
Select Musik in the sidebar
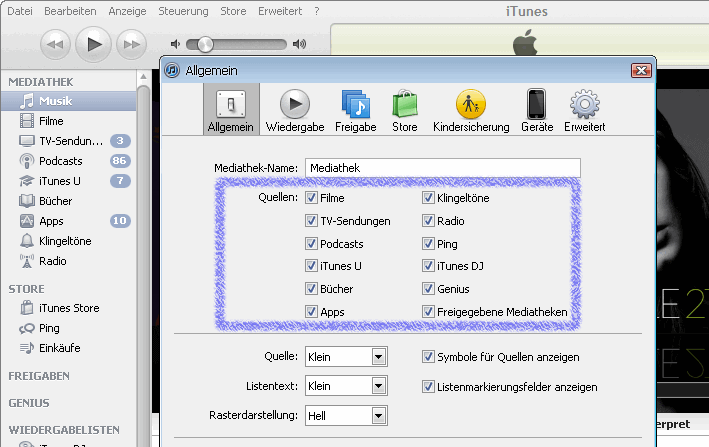tap(68, 101)
